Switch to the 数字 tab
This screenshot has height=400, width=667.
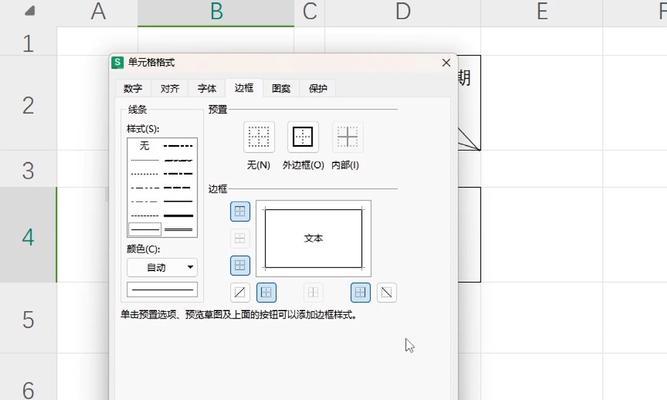click(x=133, y=89)
